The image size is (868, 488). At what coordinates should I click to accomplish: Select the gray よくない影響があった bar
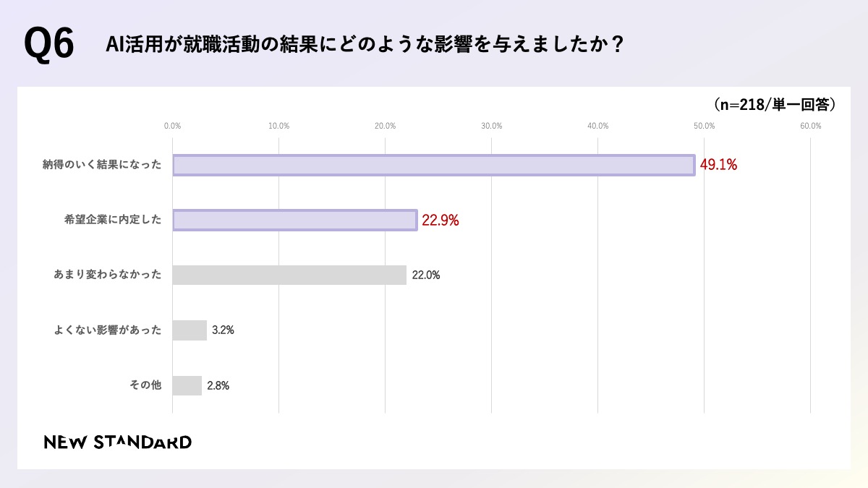pyautogui.click(x=190, y=330)
